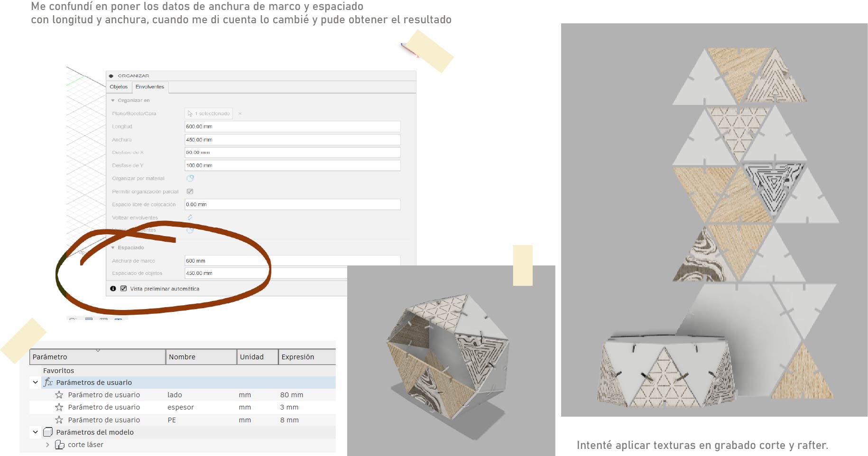
Task: Click the Voltear envolventes icon
Action: pyautogui.click(x=190, y=218)
